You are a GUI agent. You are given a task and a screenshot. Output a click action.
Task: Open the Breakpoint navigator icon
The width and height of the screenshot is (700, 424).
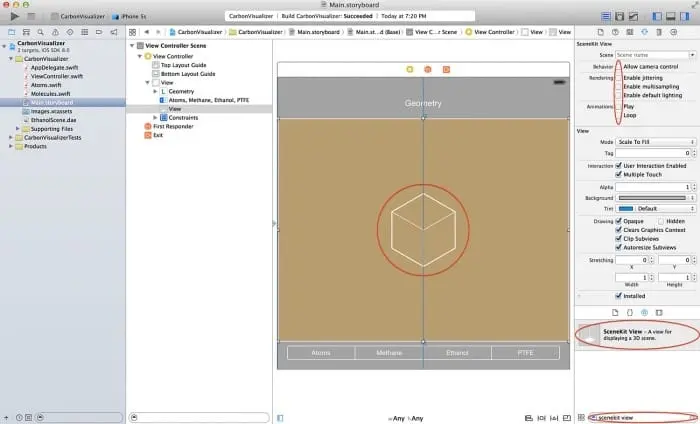tap(99, 32)
